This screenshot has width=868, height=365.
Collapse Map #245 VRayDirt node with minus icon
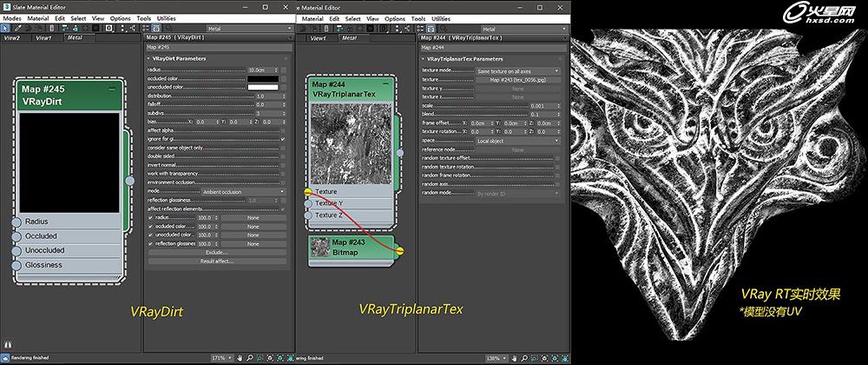(112, 89)
